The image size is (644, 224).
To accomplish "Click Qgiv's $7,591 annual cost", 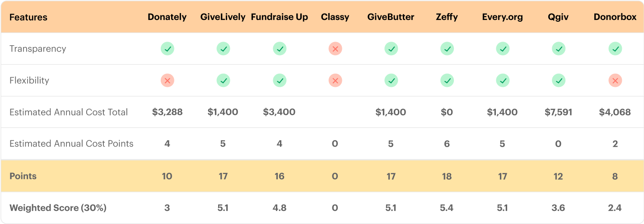I will click(x=559, y=112).
